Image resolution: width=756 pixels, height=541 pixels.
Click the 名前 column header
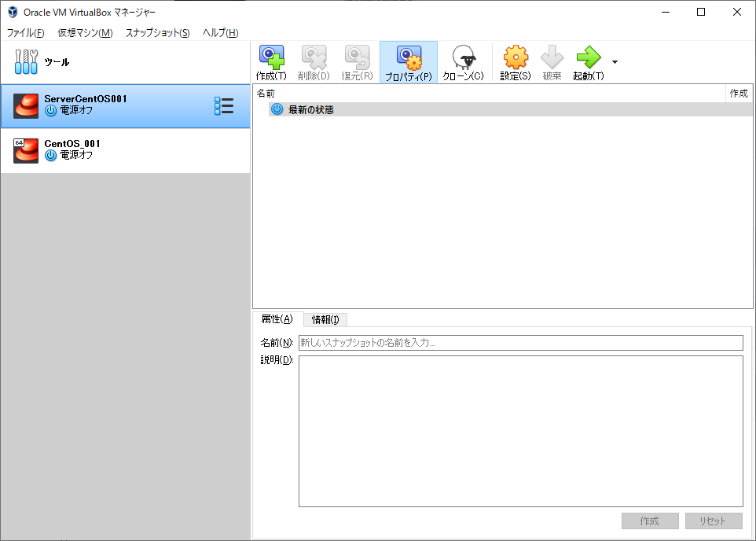(x=489, y=93)
